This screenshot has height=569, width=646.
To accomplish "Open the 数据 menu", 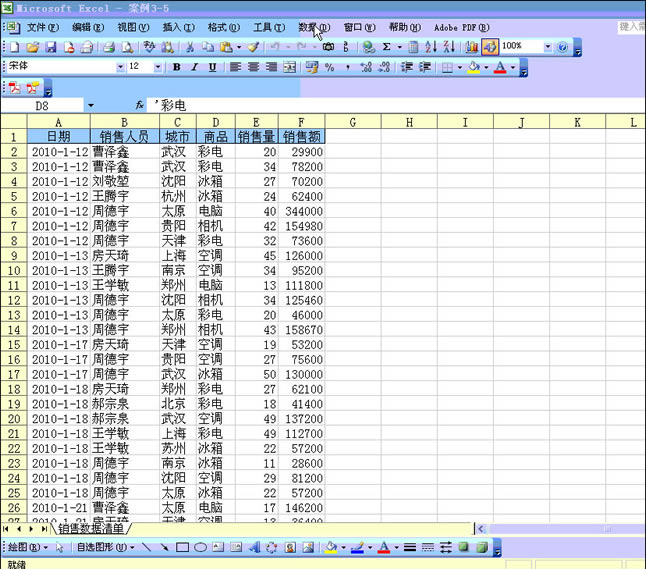I will click(x=314, y=28).
